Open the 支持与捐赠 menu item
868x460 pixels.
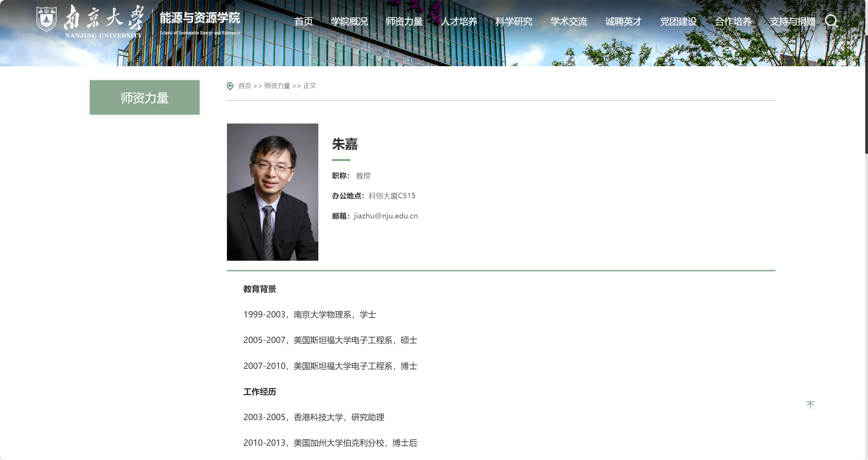point(793,21)
